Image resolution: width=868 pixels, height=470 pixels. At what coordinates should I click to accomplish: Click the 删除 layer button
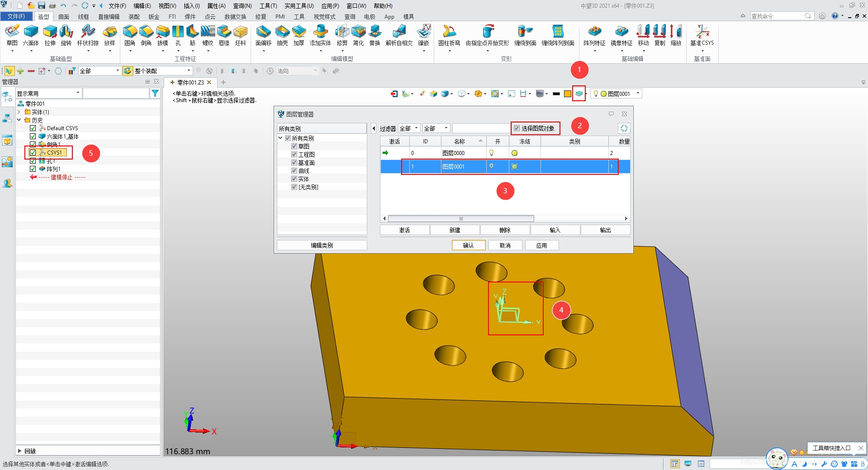tap(505, 230)
